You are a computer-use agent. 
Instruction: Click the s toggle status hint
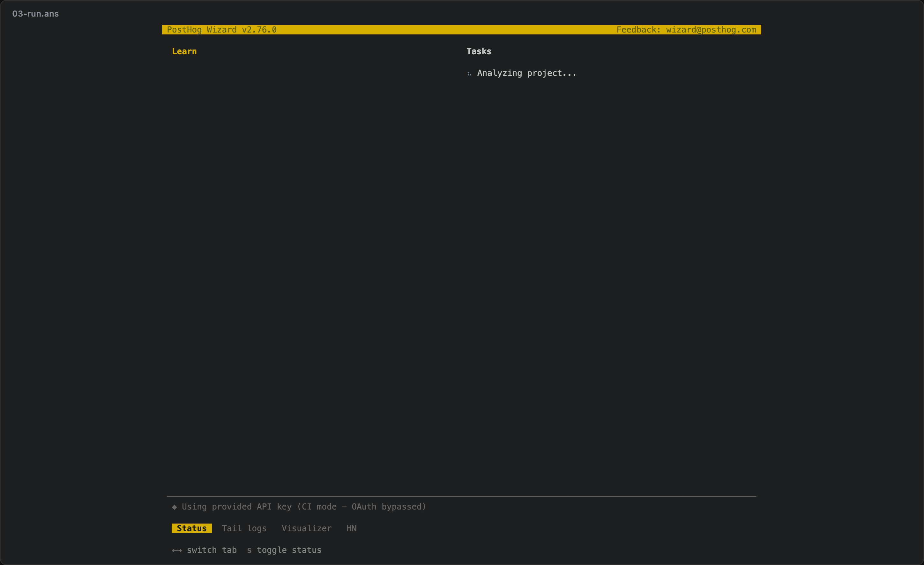pyautogui.click(x=284, y=550)
